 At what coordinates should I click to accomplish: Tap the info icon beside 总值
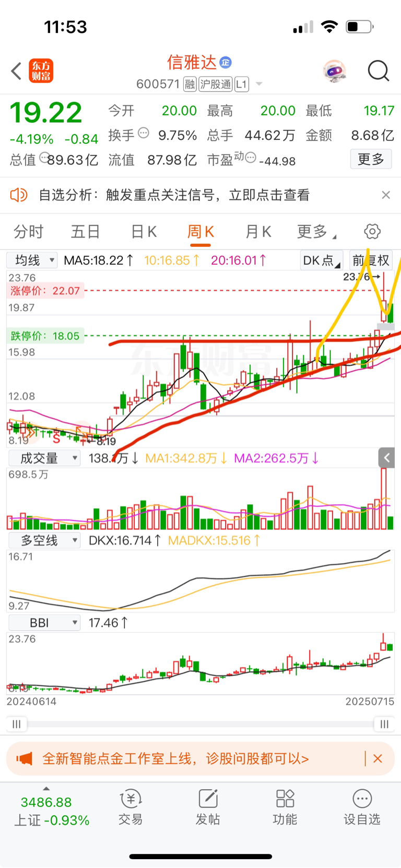coord(44,157)
